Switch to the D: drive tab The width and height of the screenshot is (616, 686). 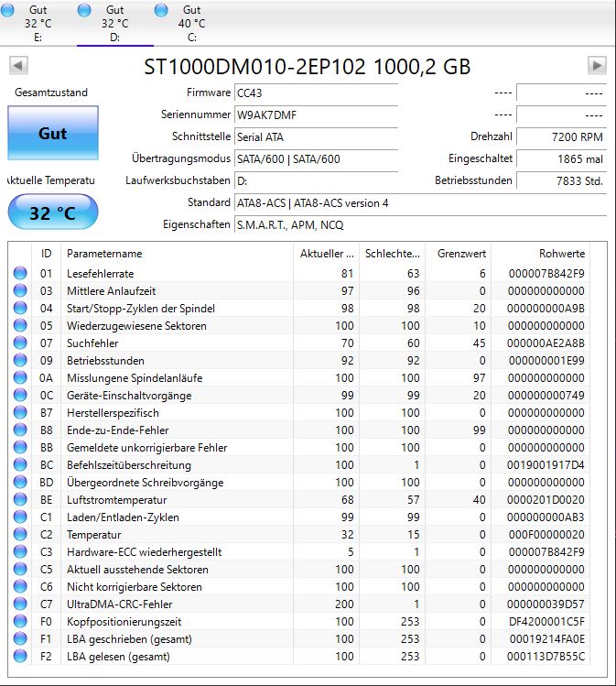[115, 23]
